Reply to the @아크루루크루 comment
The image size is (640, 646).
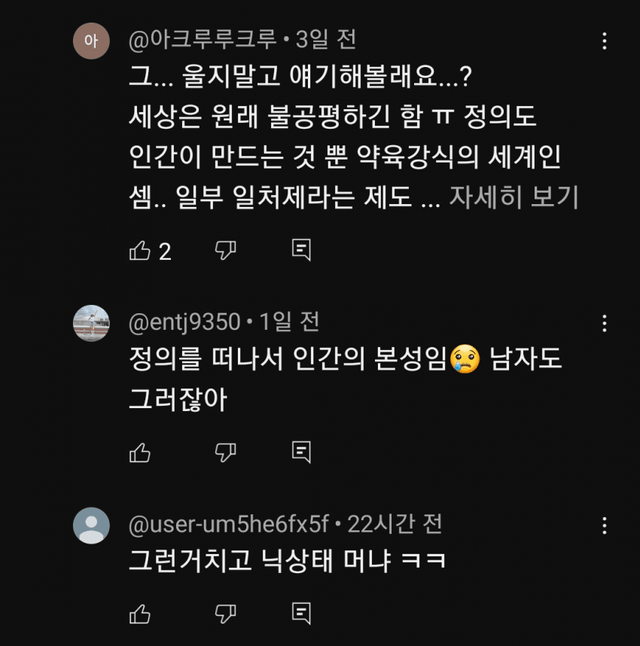click(x=301, y=251)
